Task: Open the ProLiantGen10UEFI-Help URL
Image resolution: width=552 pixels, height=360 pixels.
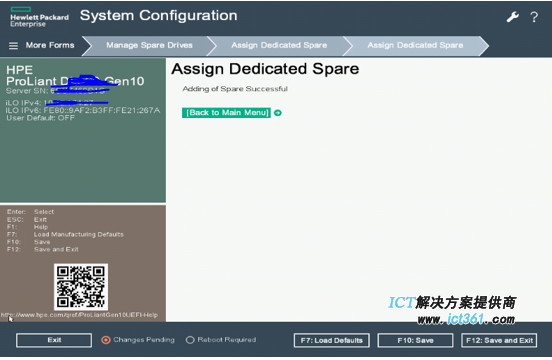Action: (x=79, y=315)
